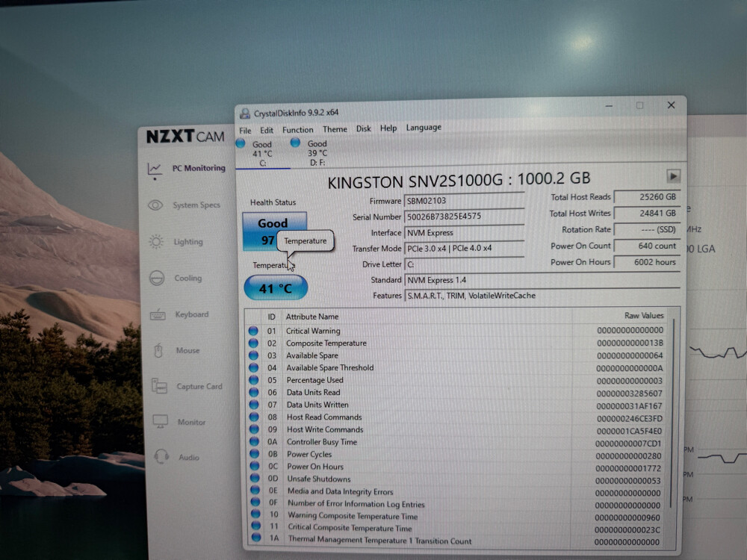Open System Specs in NZXT CAM

coord(185,205)
